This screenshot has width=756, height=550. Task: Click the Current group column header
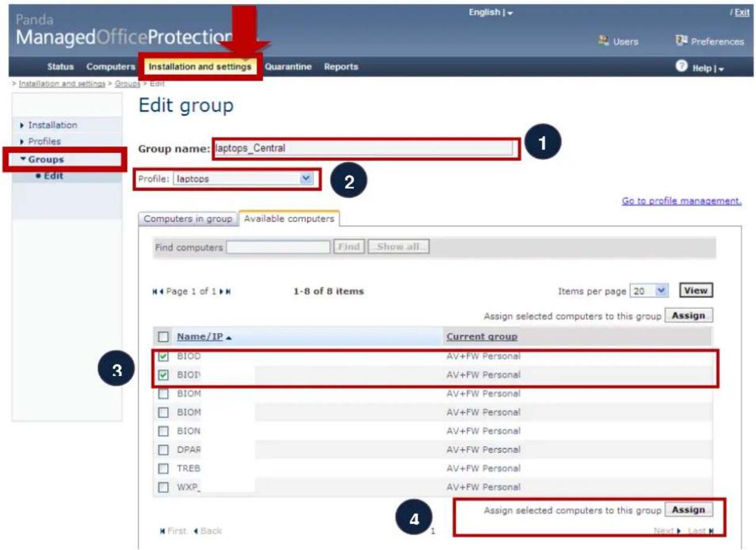point(482,337)
